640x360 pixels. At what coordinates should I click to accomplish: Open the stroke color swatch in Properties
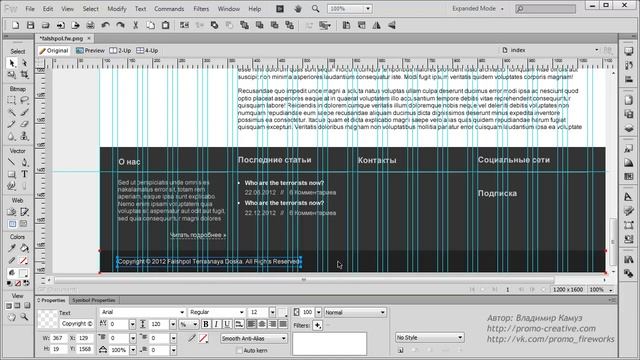[x=203, y=338]
